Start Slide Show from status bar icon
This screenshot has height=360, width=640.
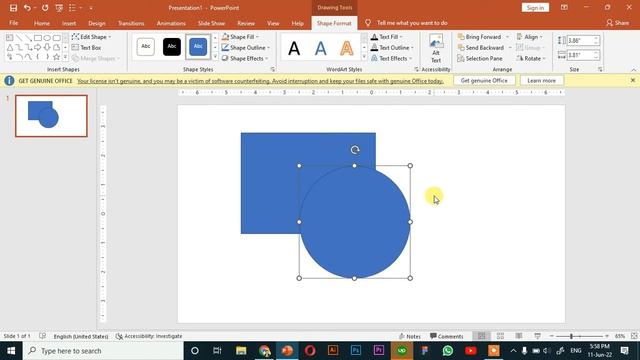[538, 336]
